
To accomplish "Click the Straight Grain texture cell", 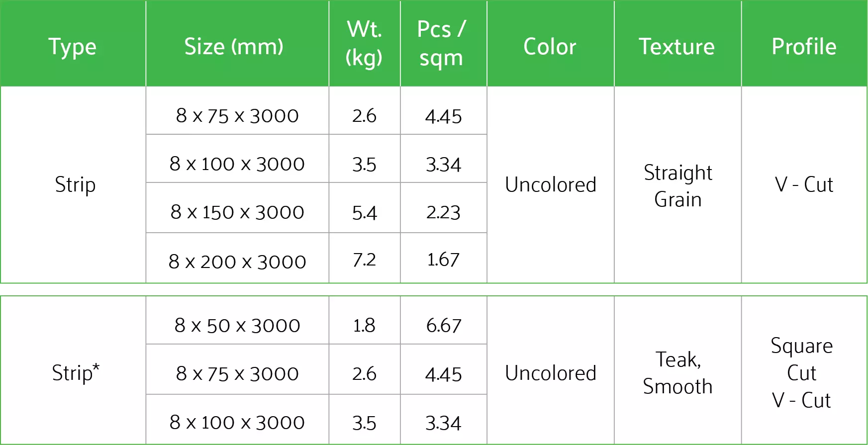I will 677,185.
